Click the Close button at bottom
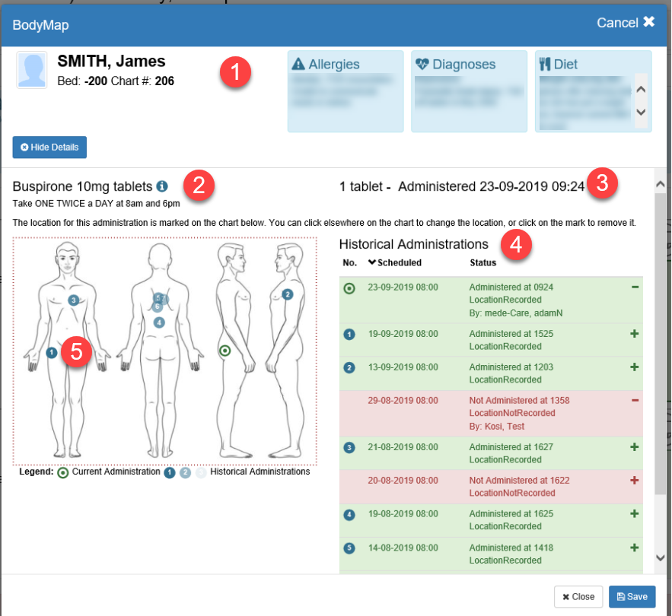Screen dimensions: 672x616 [578, 597]
